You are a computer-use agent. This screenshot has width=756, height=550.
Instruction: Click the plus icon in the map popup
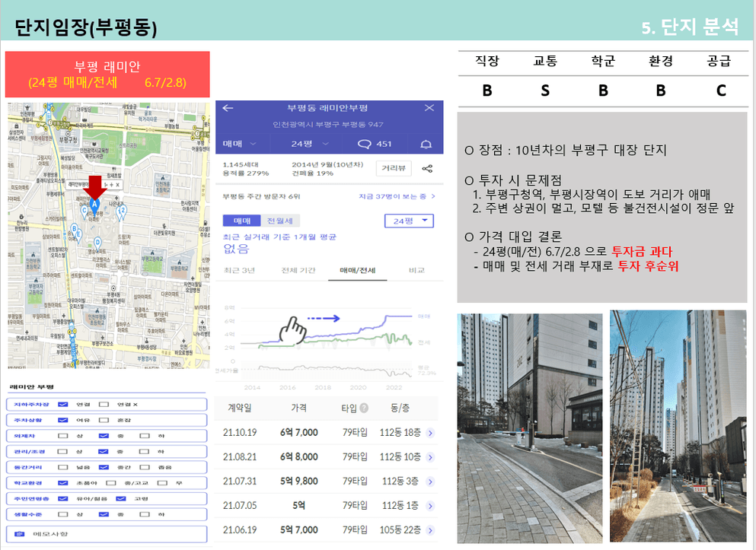pyautogui.click(x=111, y=184)
